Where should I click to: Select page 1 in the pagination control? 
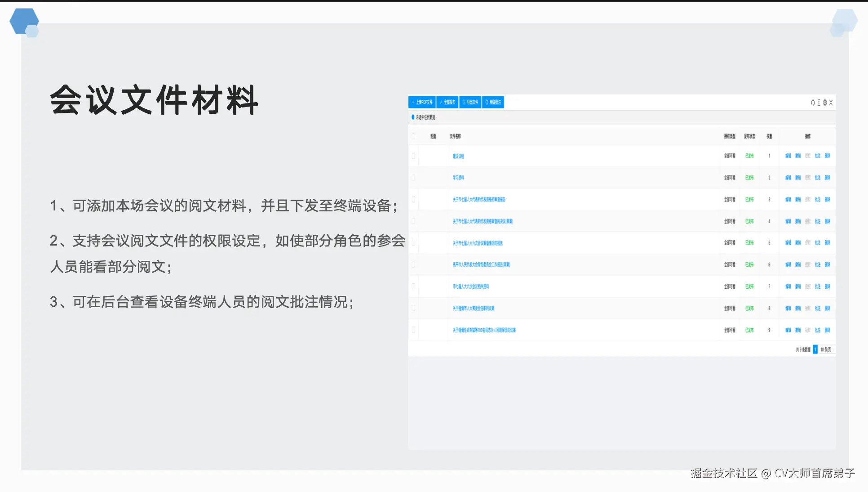[815, 349]
